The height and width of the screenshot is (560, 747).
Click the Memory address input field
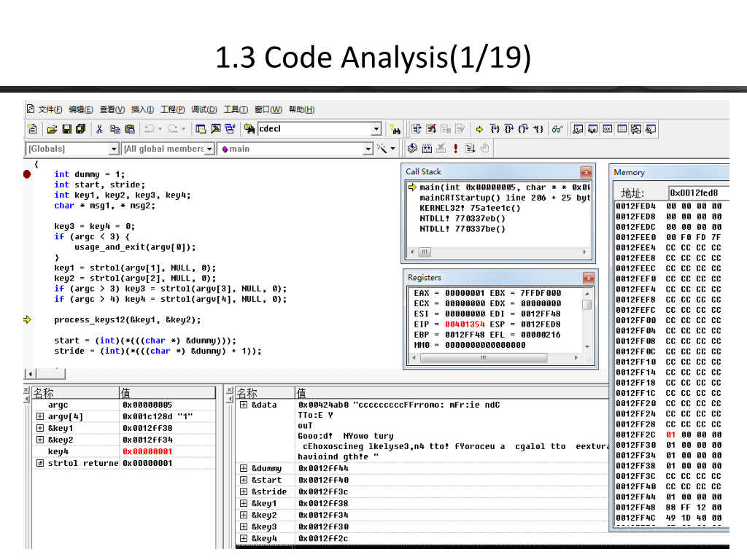pos(698,192)
